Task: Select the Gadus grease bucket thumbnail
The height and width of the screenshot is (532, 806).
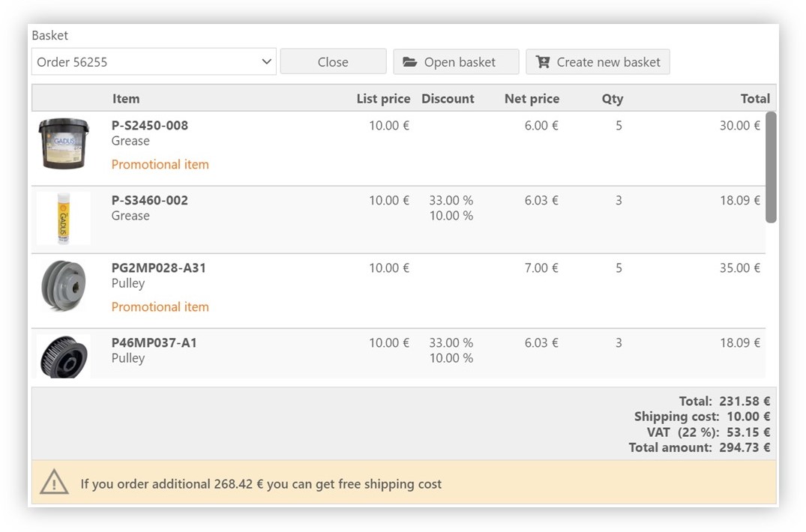Action: click(x=64, y=142)
